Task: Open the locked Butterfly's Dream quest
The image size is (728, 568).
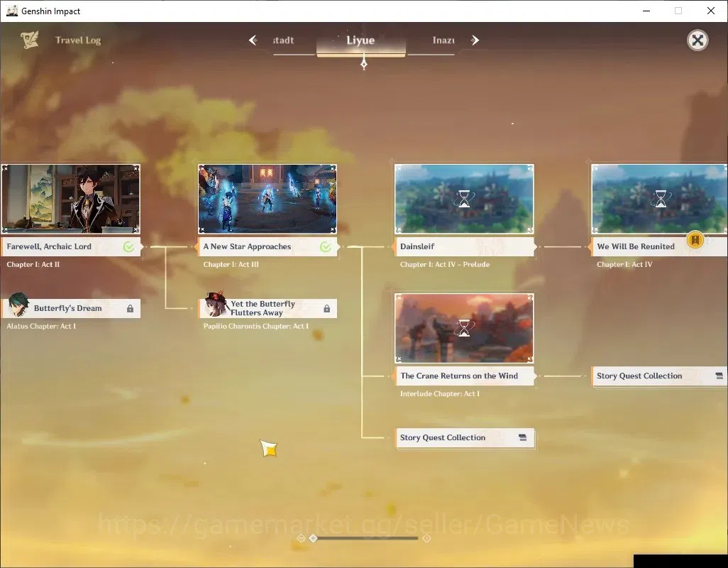Action: 71,308
